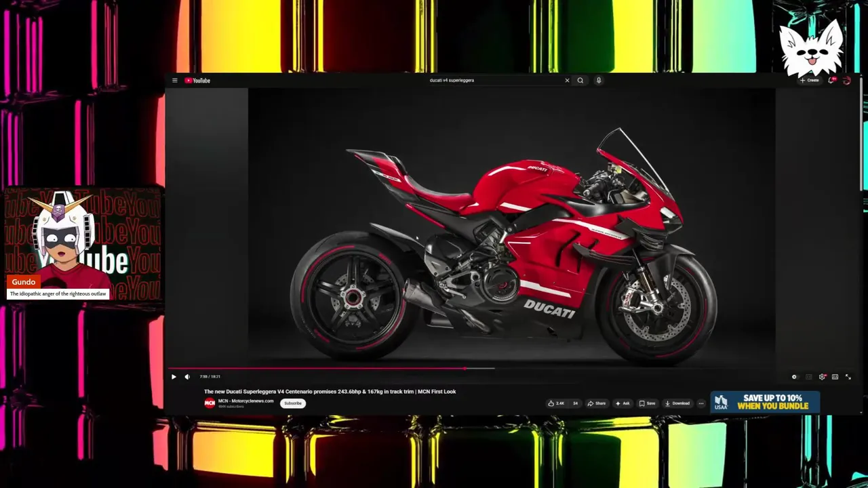Open the USAA 'Save up to 10%' ad banner
The image size is (868, 488).
pos(765,402)
